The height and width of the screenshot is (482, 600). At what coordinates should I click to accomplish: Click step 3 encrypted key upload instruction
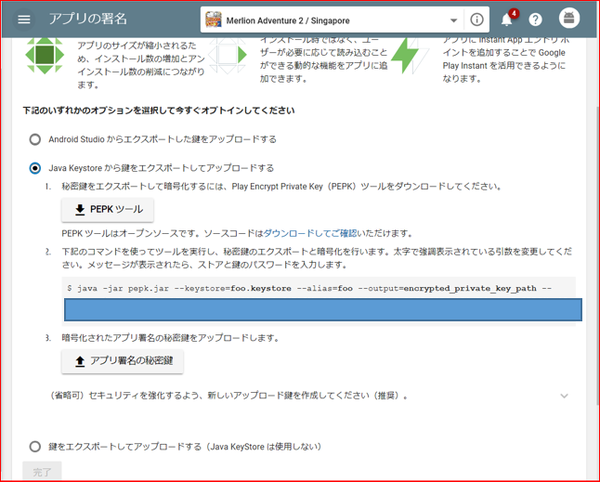tap(171, 338)
